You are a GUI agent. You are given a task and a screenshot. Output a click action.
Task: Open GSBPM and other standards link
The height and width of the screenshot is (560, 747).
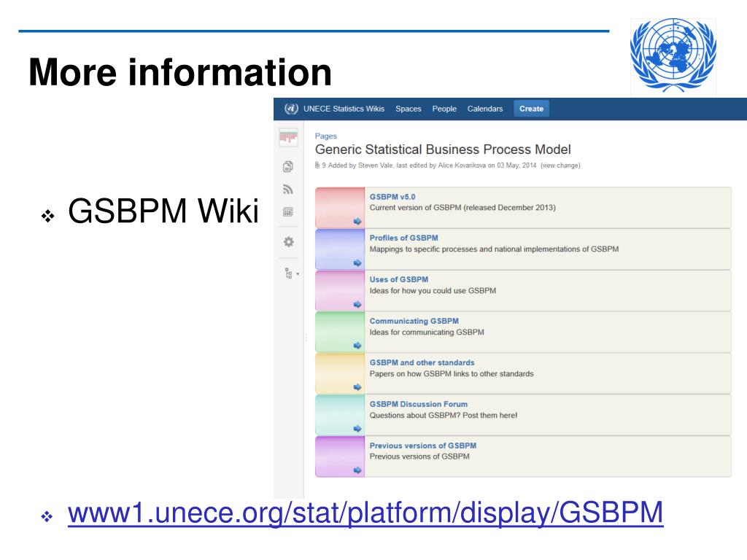click(422, 362)
